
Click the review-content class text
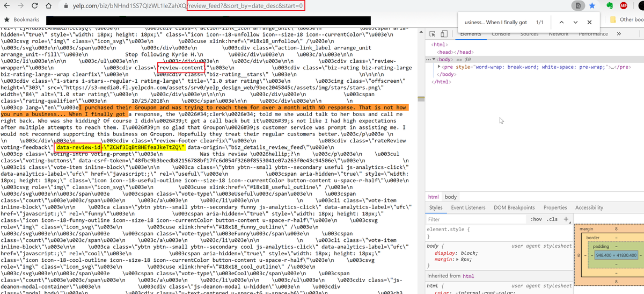click(x=181, y=68)
